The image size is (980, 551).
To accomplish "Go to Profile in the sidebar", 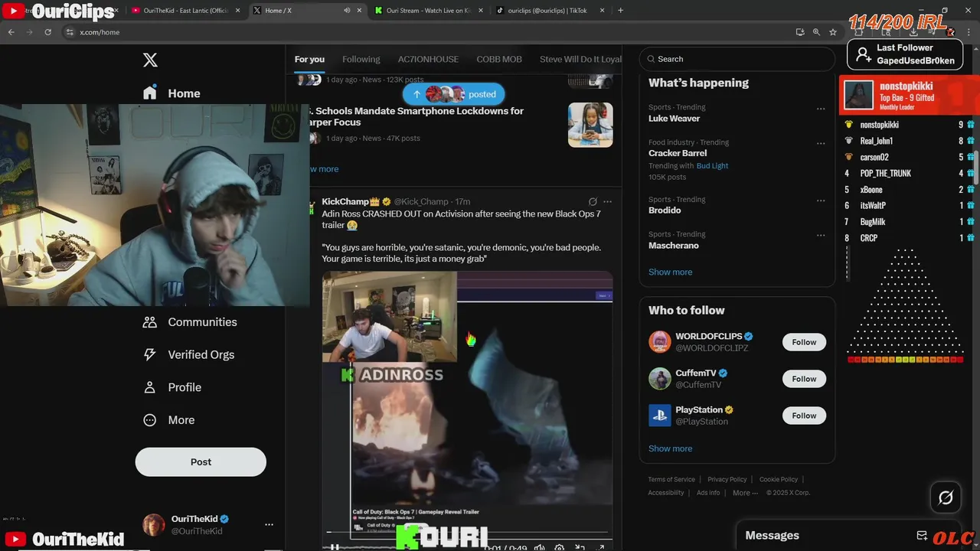I will [172, 387].
